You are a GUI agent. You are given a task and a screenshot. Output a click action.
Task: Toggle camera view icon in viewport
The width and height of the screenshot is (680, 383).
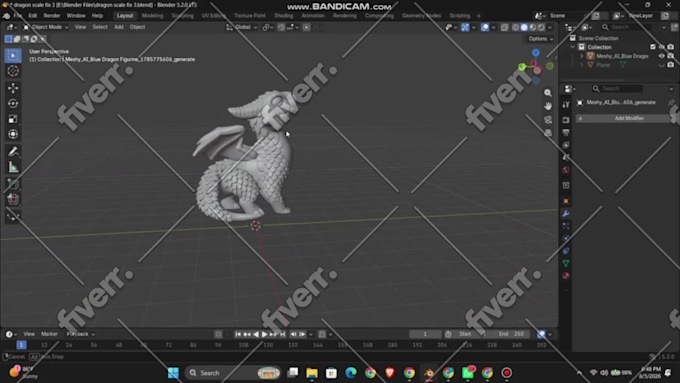548,119
